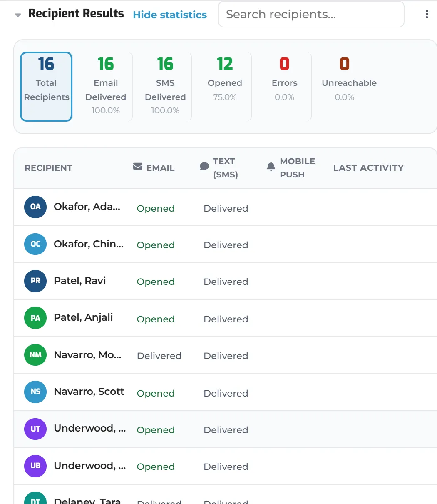437x504 pixels.
Task: Open the three-dot options menu
Action: pyautogui.click(x=427, y=14)
